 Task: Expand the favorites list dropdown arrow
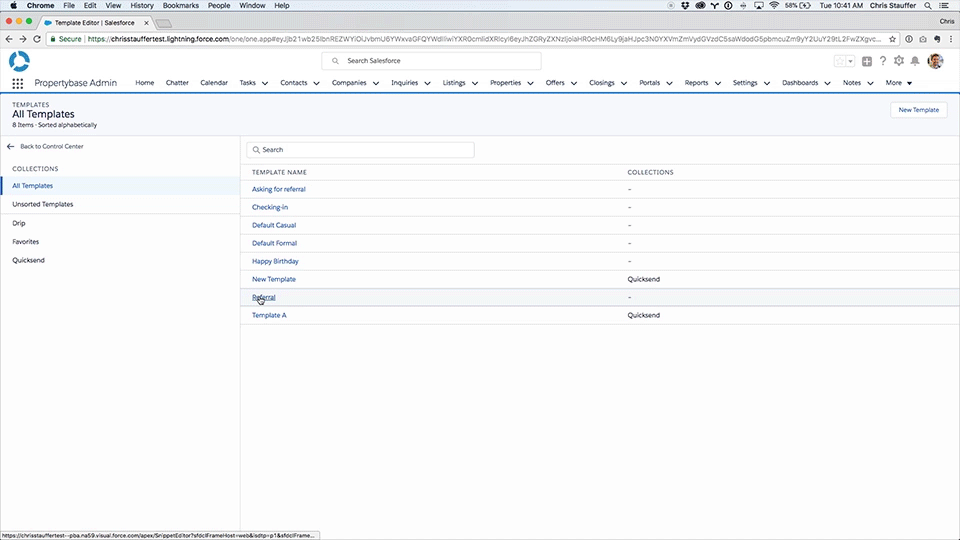(x=850, y=61)
